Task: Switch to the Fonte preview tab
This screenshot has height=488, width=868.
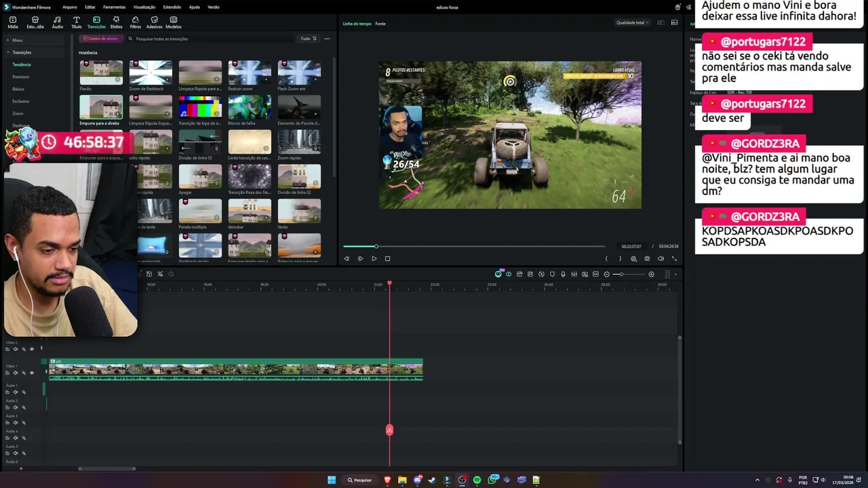Action: (x=380, y=24)
